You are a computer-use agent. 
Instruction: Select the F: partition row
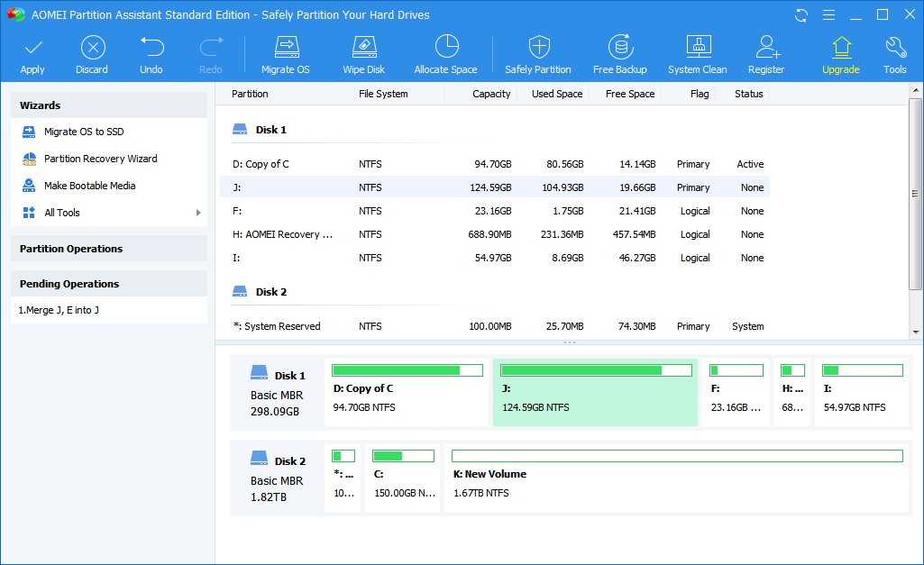pos(495,212)
